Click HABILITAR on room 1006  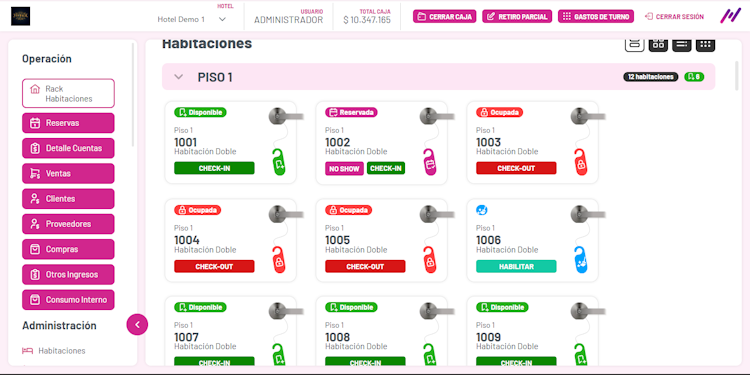[516, 266]
